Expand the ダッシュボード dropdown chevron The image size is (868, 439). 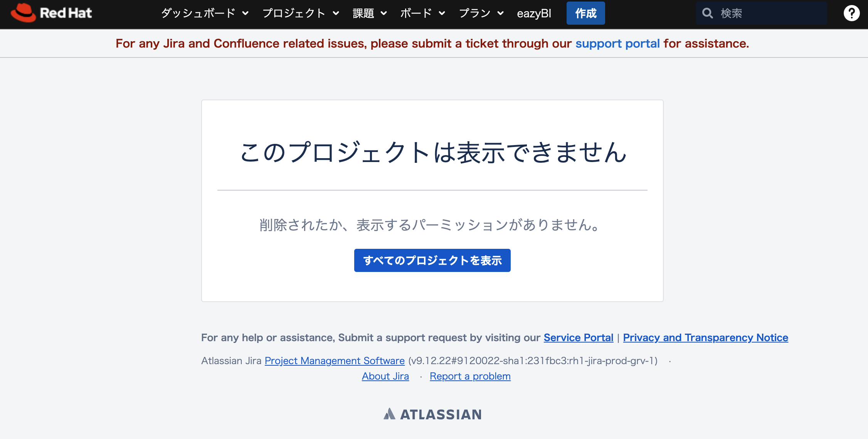[x=246, y=14]
